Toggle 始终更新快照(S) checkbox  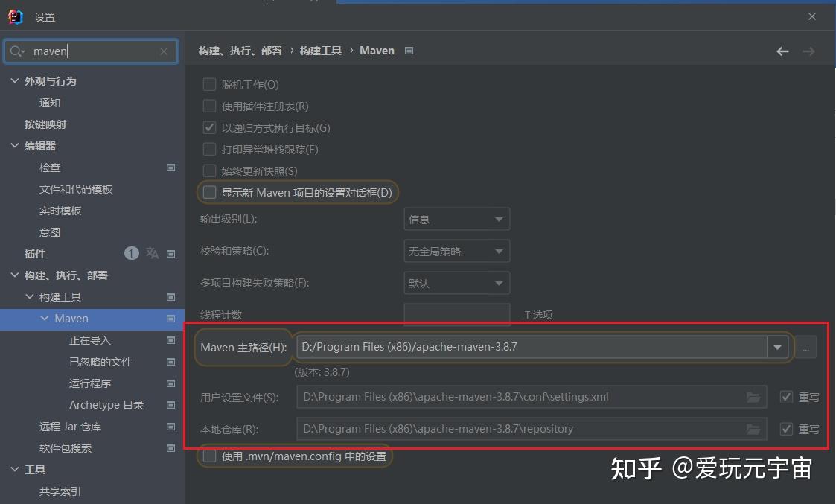[209, 170]
